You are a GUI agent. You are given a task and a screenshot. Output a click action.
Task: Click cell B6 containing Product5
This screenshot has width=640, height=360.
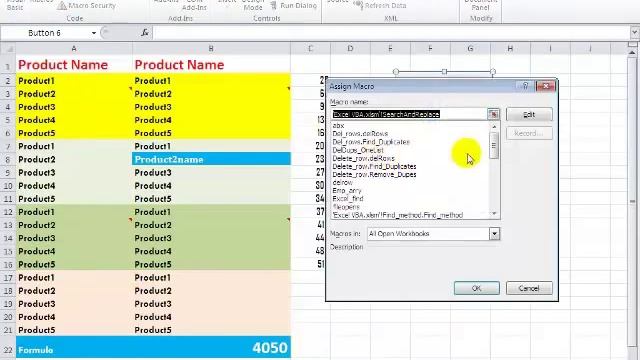click(211, 133)
